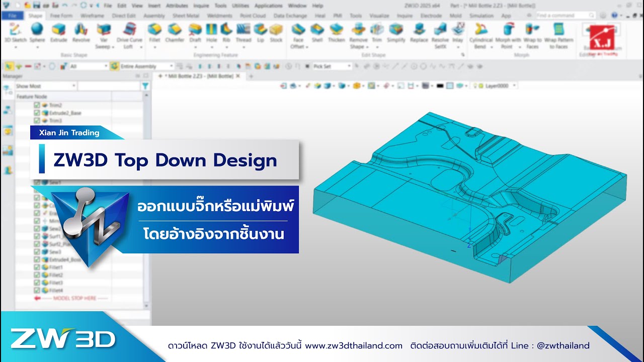Select the Lip tool
This screenshot has width=644, height=362.
[x=260, y=33]
